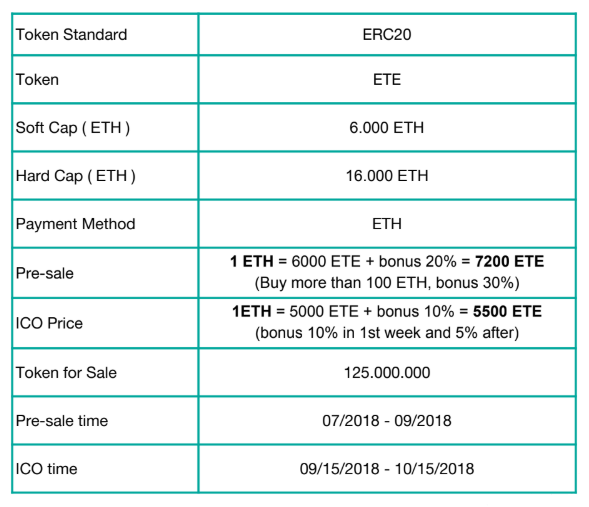Select the ETH payment method value
This screenshot has height=507, width=589.
point(387,224)
